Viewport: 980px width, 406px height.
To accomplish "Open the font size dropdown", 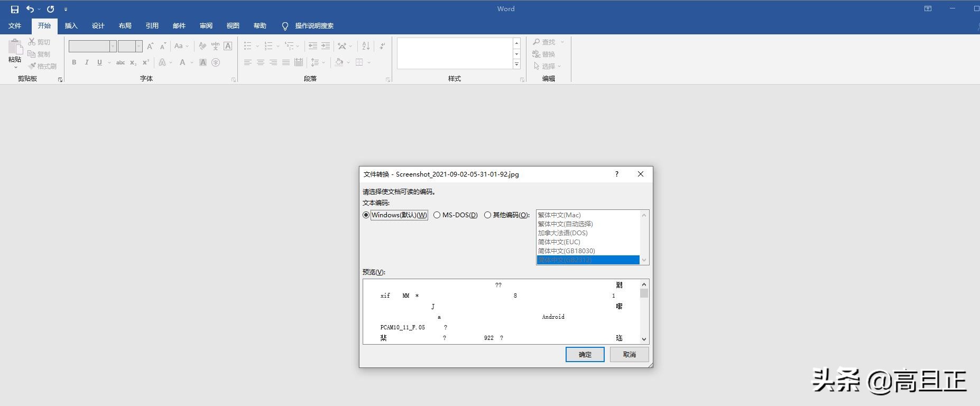I will click(x=138, y=46).
